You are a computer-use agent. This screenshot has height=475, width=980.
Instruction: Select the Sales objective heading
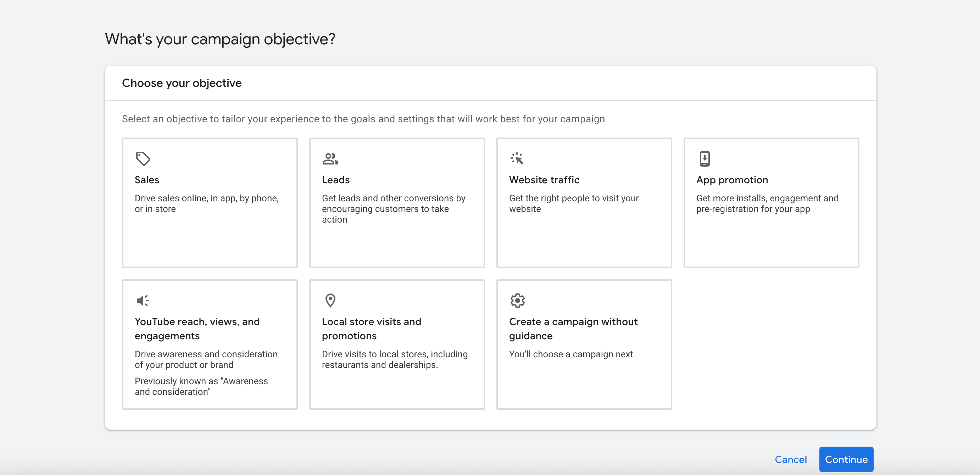coord(147,180)
